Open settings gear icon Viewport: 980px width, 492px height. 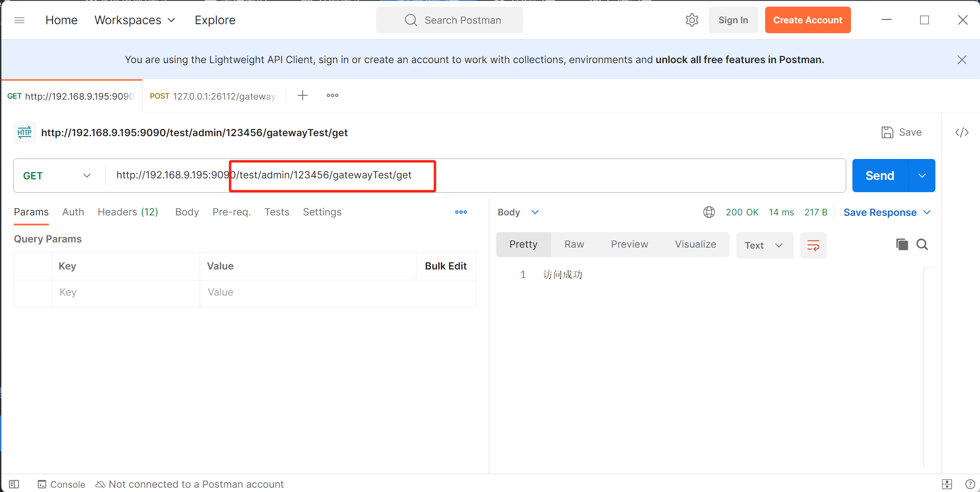pos(692,20)
